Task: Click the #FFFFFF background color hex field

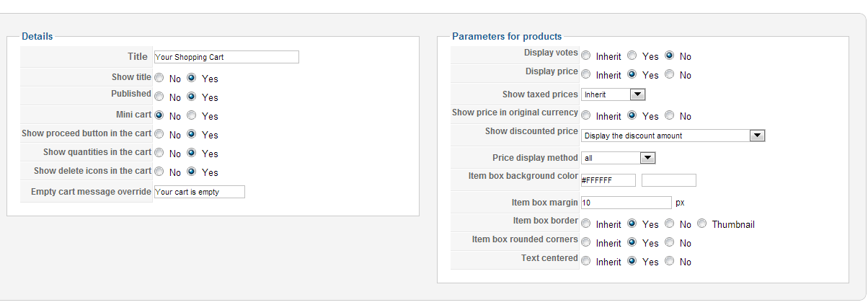Action: [608, 180]
